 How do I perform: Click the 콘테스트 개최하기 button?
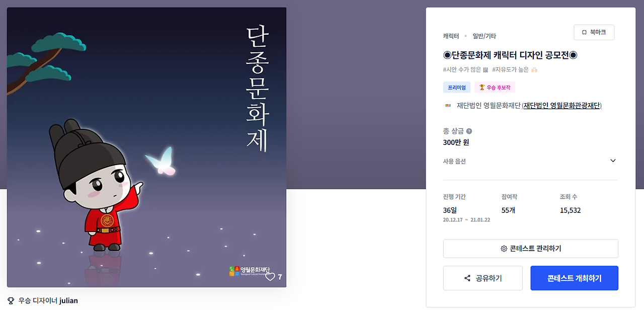(574, 278)
